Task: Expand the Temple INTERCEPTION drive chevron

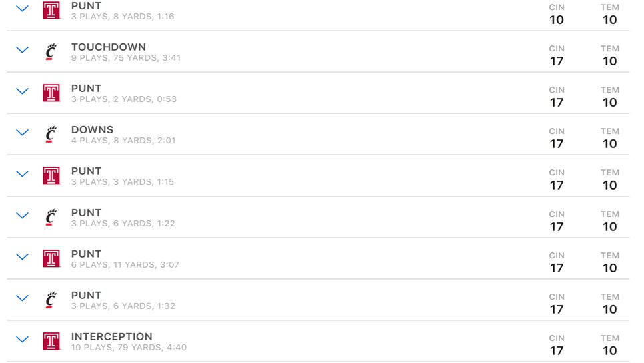Action: 22,339
